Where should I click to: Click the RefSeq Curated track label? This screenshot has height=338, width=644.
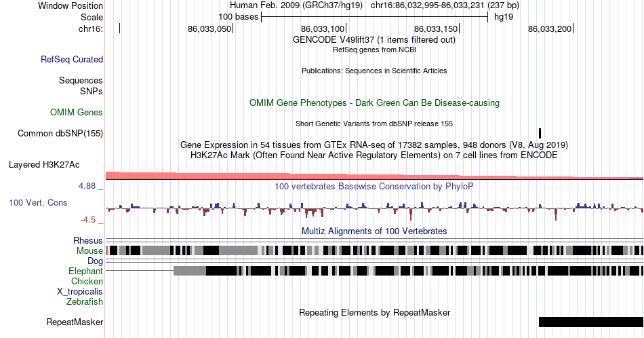tap(72, 59)
